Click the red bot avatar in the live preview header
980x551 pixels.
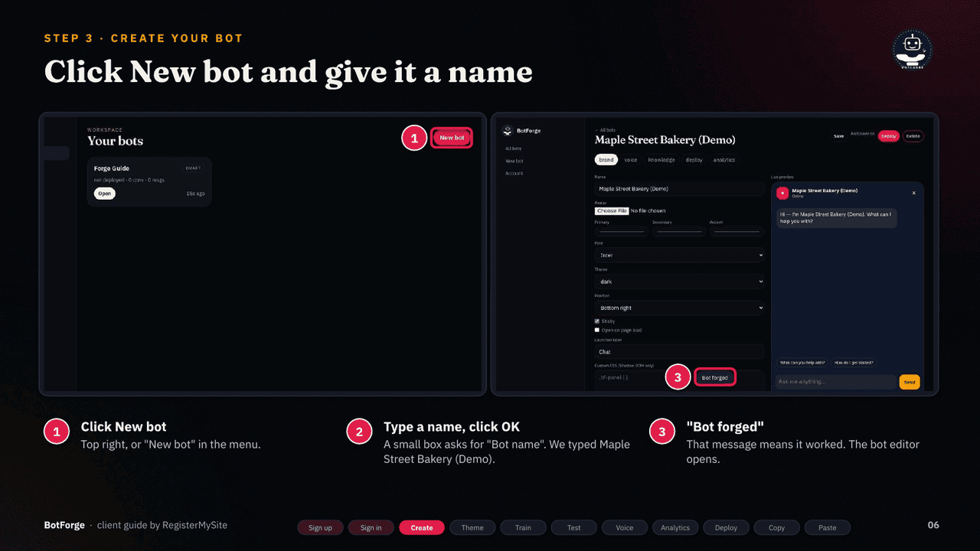782,194
